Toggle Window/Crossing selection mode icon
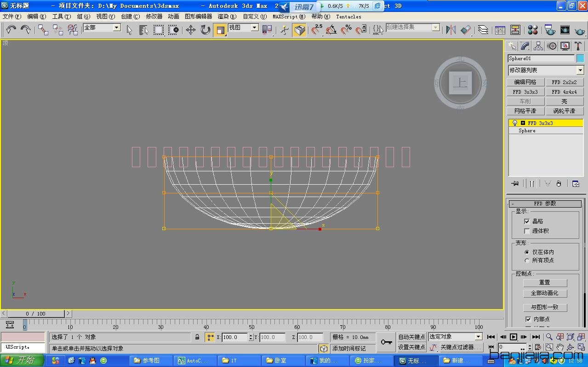This screenshot has width=588, height=367. coord(173,30)
